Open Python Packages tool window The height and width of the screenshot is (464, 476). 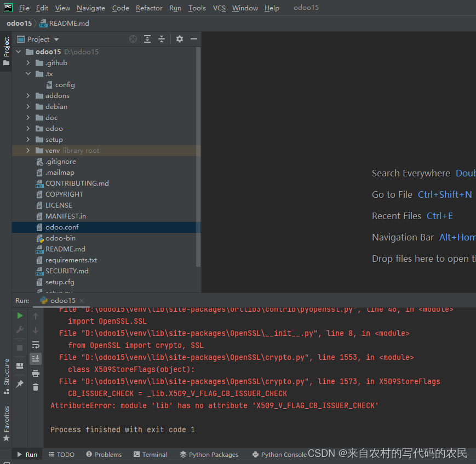(209, 455)
